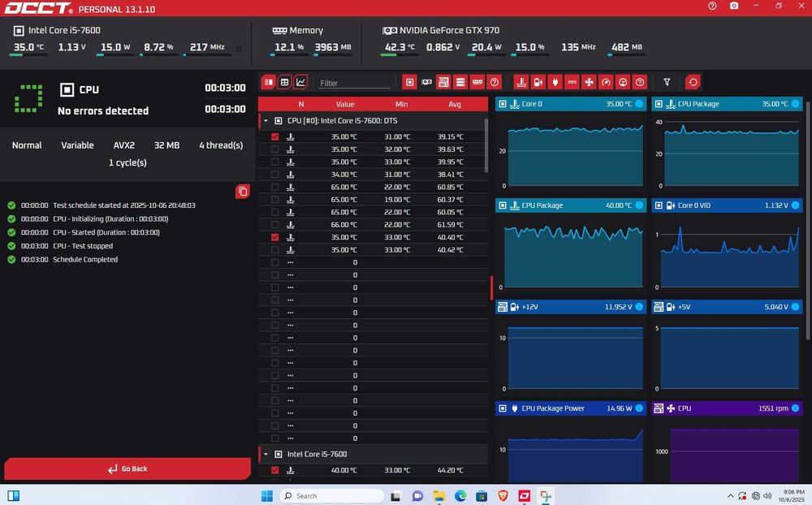This screenshot has height=505, width=812.
Task: Switch to the split list view mode
Action: (x=268, y=82)
